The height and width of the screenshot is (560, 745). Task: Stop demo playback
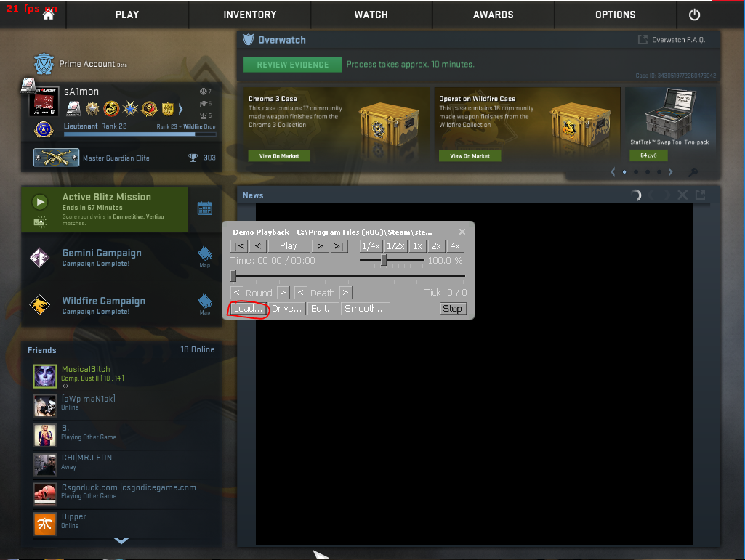(452, 309)
